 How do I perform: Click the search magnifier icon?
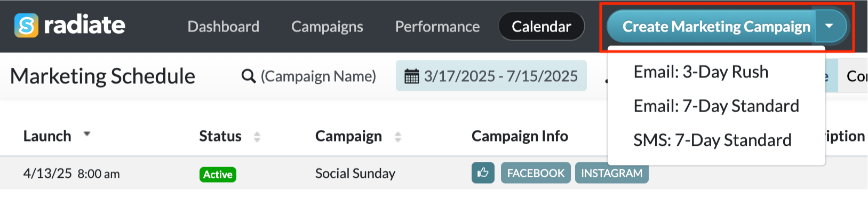point(248,76)
